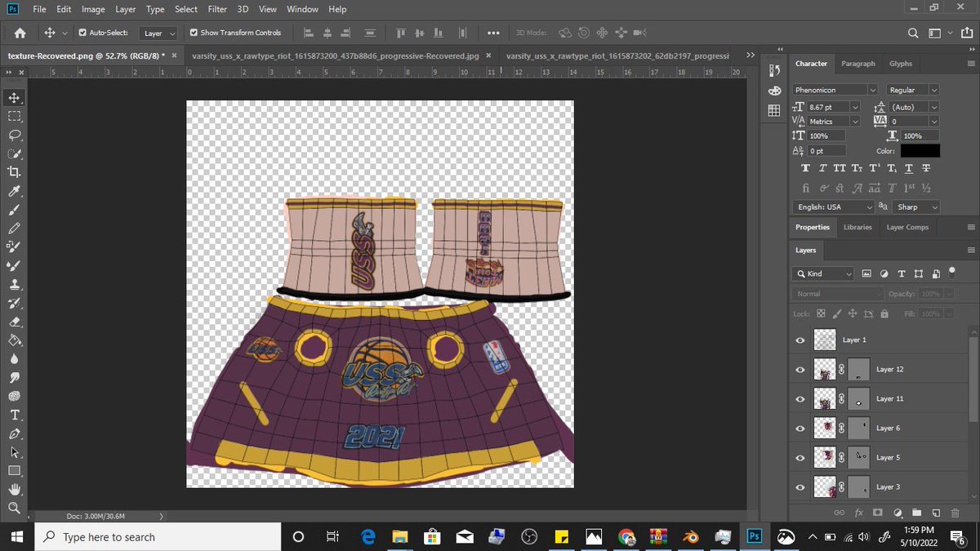Select the Lasso tool

[14, 135]
